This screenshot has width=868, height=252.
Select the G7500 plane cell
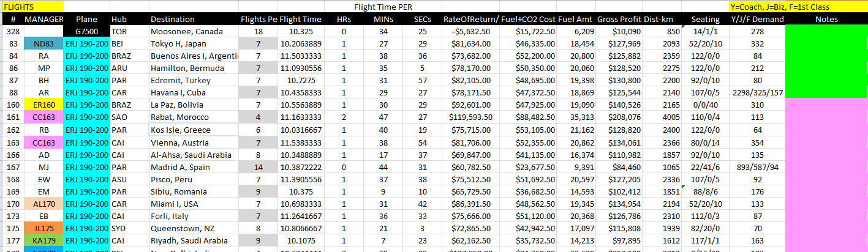(x=86, y=32)
